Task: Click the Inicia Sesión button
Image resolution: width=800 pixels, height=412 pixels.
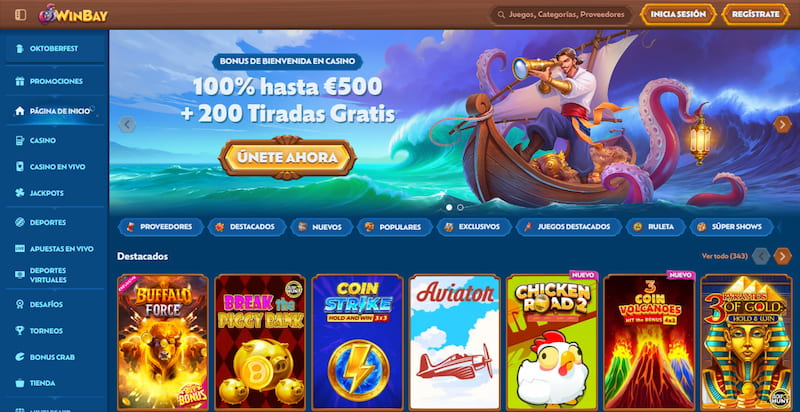Action: pos(678,14)
